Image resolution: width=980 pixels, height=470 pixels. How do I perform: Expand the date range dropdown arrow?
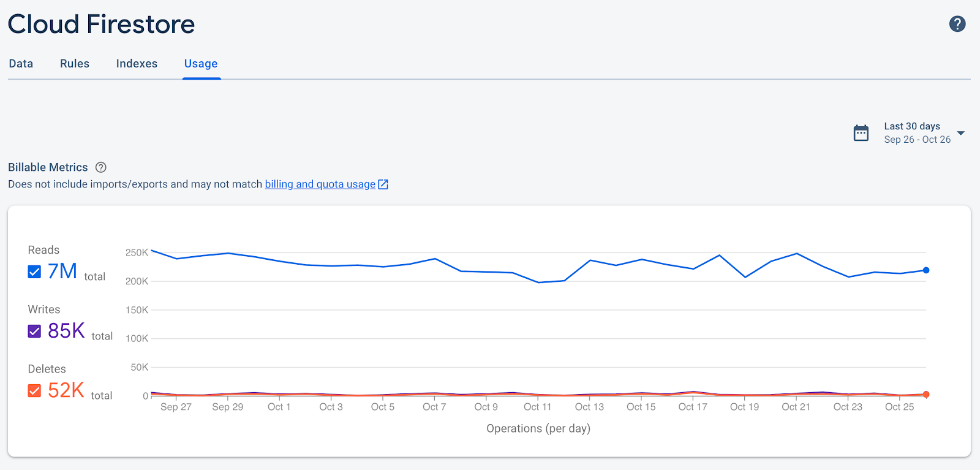click(961, 133)
